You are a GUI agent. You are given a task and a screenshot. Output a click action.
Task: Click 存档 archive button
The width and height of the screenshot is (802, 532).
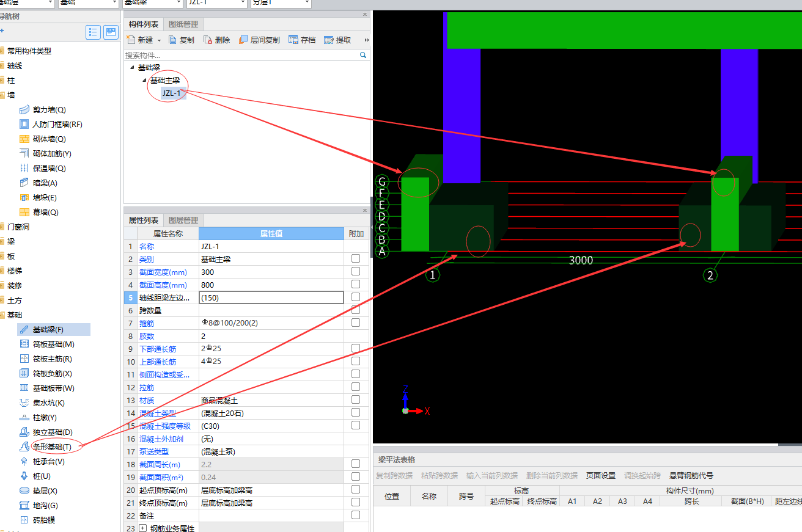click(302, 40)
